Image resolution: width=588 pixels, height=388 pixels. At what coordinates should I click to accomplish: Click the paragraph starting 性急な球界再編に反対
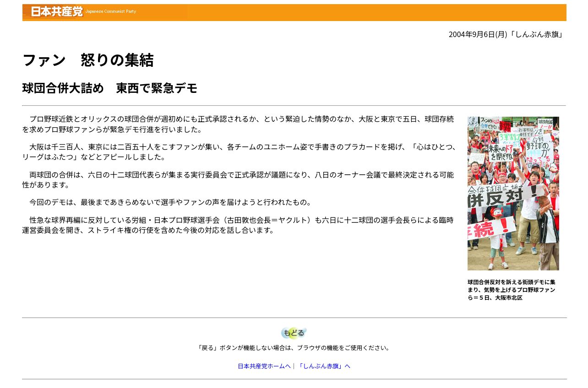tap(238, 225)
